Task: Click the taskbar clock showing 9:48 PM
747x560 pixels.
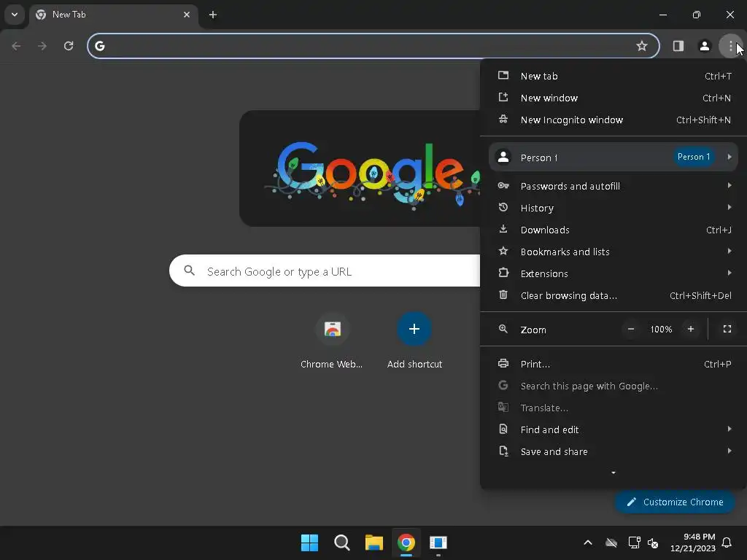Action: point(693,542)
